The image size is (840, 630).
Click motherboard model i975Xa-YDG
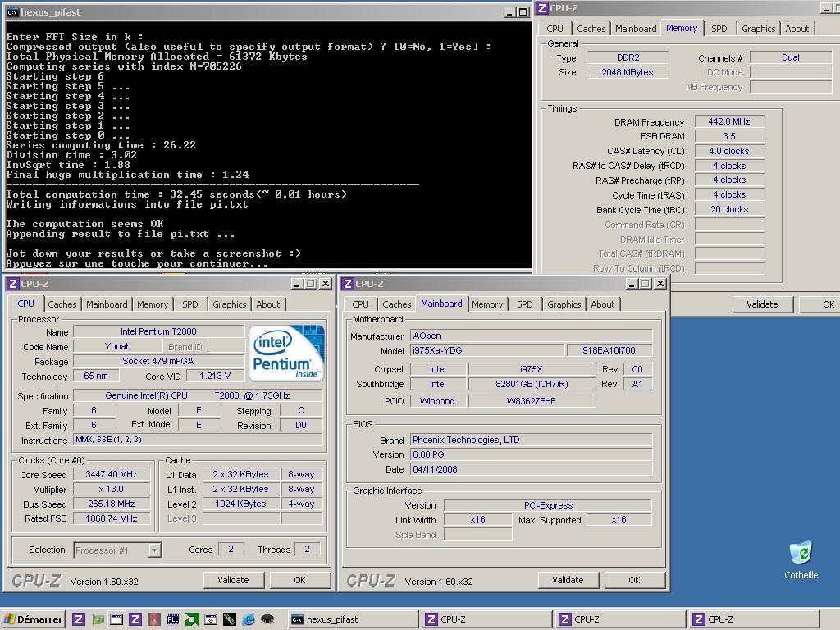click(x=487, y=350)
